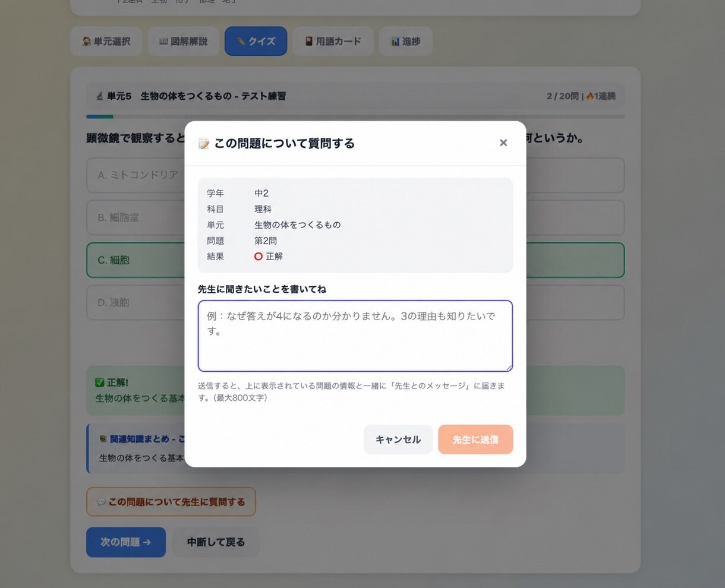This screenshot has height=588, width=725.
Task: Click the 先生に送信 button
Action: pyautogui.click(x=475, y=440)
